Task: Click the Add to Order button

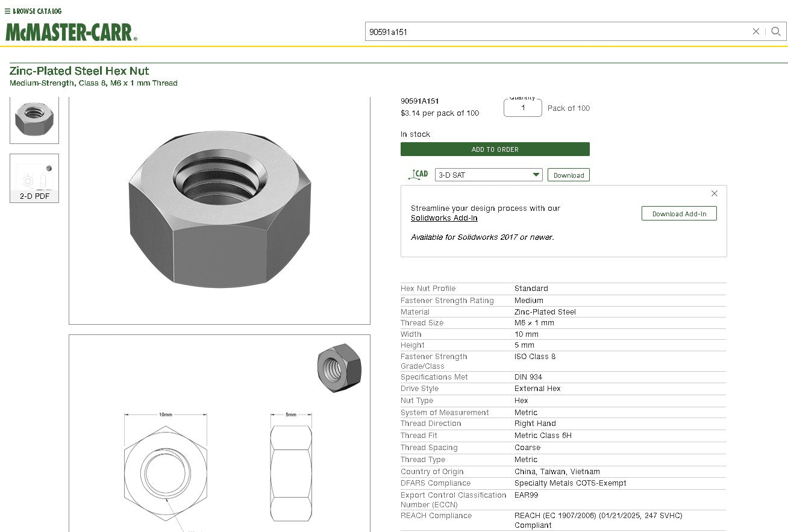Action: [x=495, y=149]
